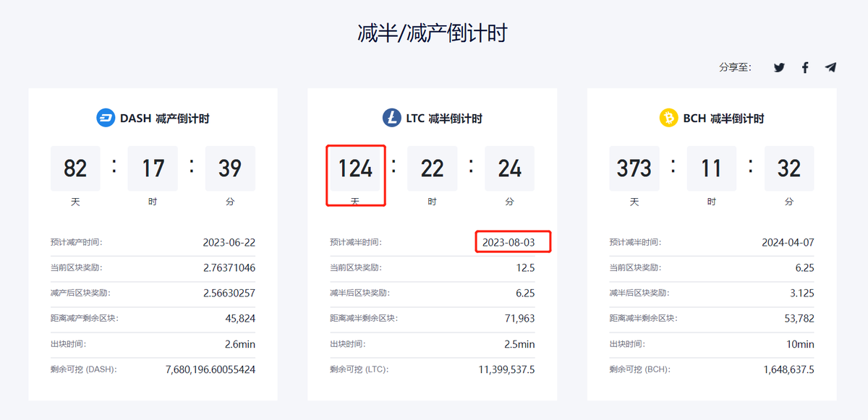Screen dimensions: 868x420
Task: Click the LTC coin logo
Action: click(392, 118)
